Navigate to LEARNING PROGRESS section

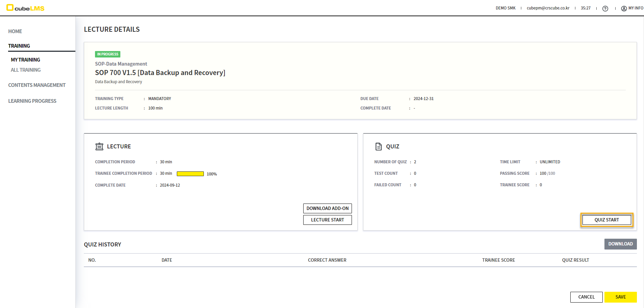[x=32, y=101]
